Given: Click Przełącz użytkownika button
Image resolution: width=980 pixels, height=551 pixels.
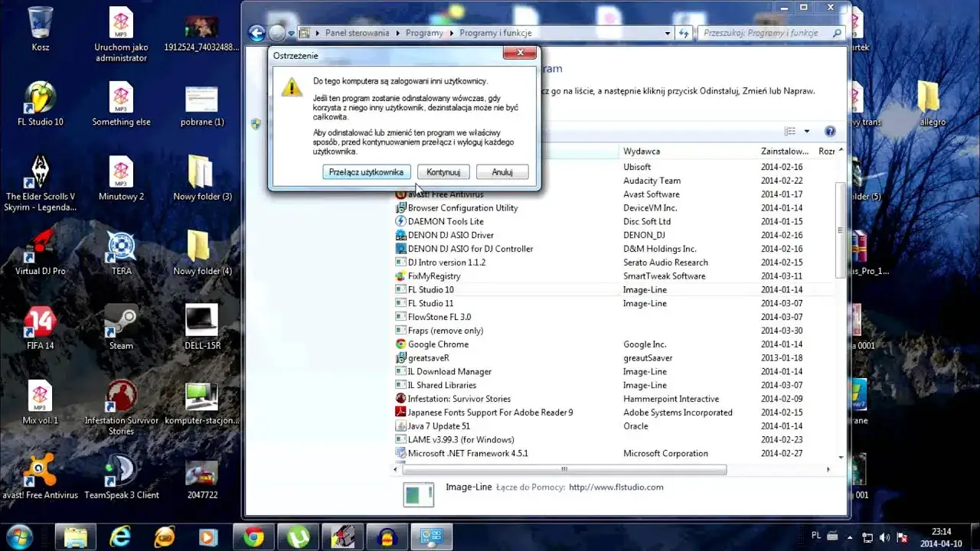Looking at the screenshot, I should [366, 172].
